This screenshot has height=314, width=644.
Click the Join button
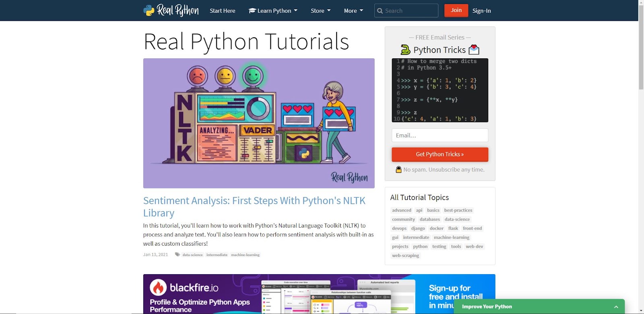[456, 10]
